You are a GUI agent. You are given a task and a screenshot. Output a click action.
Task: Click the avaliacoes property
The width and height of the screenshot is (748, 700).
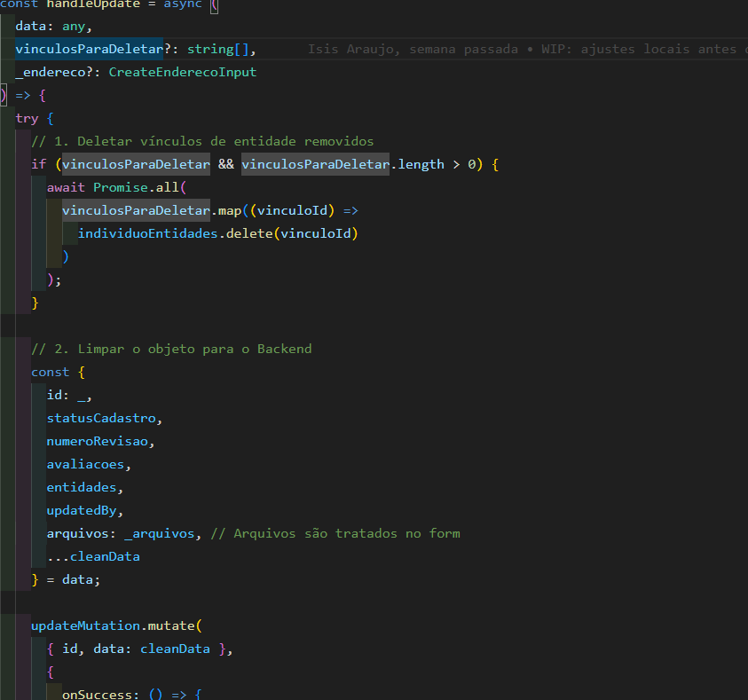(x=88, y=464)
